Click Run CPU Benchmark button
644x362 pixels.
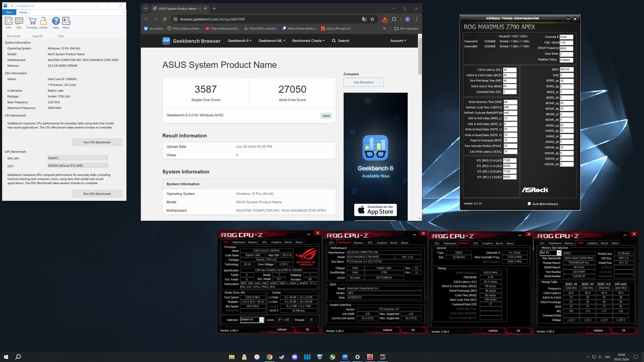tap(97, 142)
